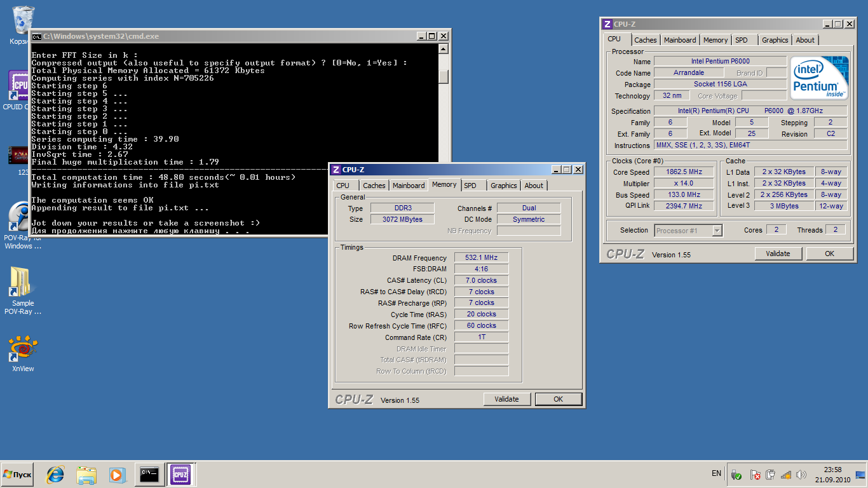
Task: Click the EN language indicator
Action: pyautogui.click(x=716, y=473)
